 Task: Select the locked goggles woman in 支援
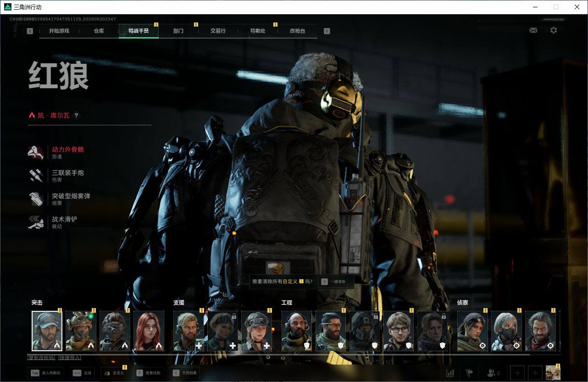pos(222,331)
